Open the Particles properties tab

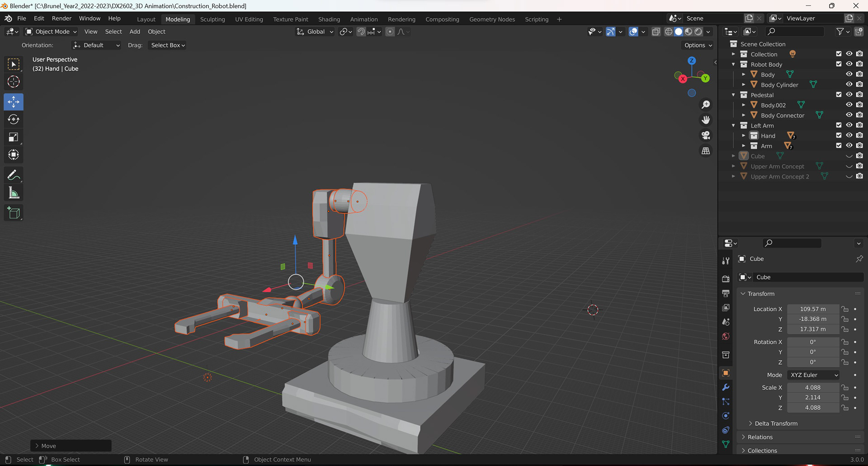[x=726, y=402]
